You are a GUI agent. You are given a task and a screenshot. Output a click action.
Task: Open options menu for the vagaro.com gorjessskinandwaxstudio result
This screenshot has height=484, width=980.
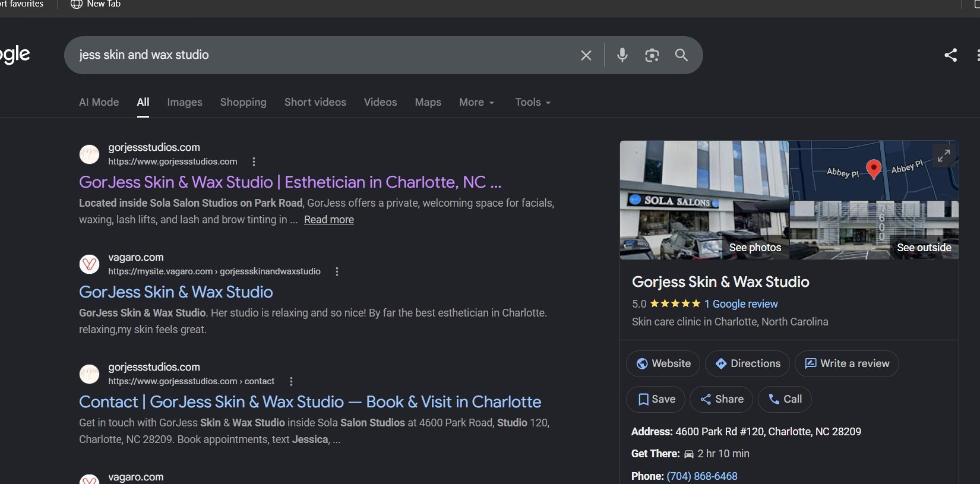point(337,271)
